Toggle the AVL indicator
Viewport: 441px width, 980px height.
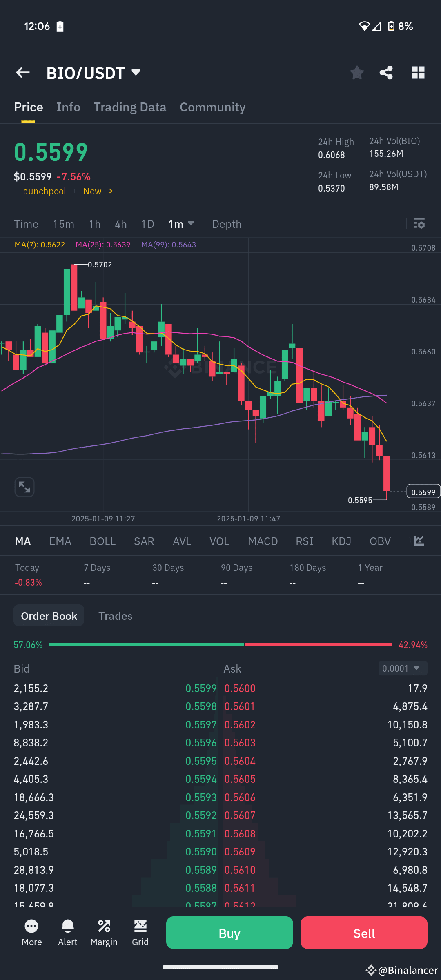click(x=182, y=541)
